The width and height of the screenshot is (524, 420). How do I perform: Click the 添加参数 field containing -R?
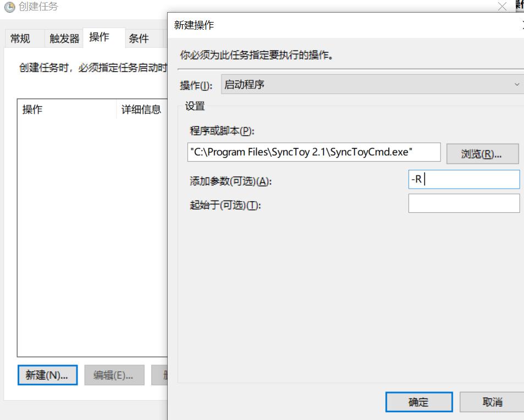click(464, 179)
